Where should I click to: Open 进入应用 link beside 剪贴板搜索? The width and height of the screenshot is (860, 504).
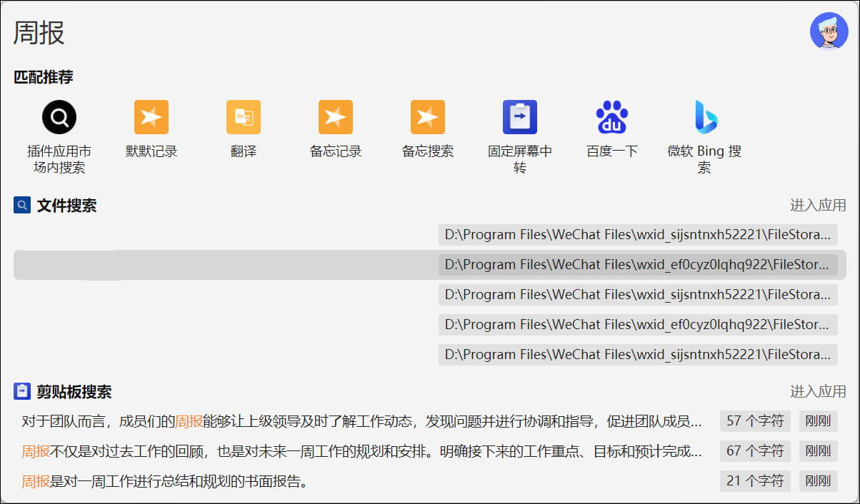pos(816,391)
